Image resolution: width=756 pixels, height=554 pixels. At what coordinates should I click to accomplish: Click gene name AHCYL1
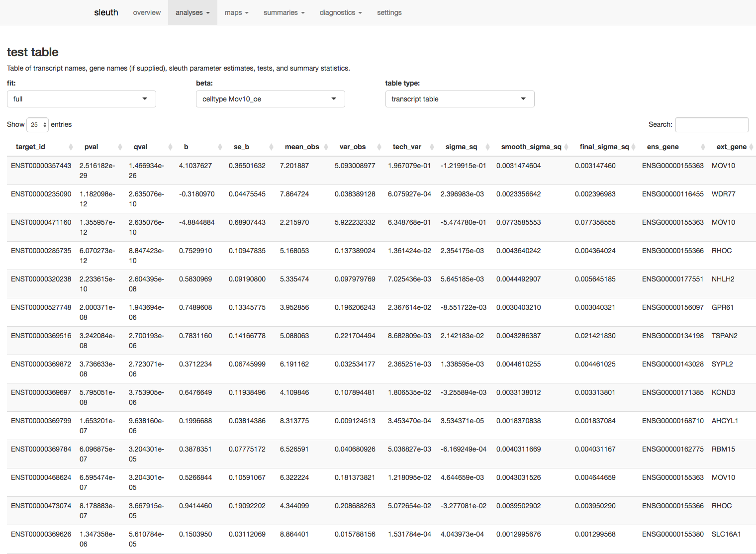725,421
